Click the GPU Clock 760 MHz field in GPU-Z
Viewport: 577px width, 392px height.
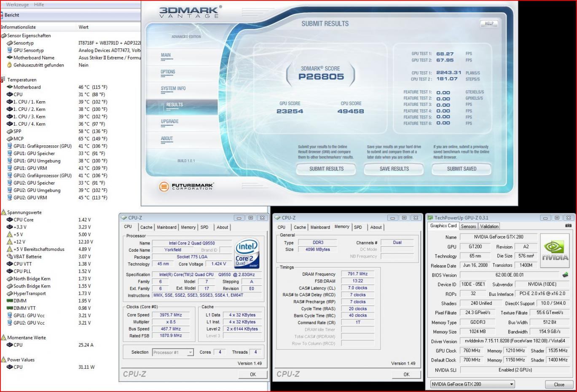coord(472,351)
